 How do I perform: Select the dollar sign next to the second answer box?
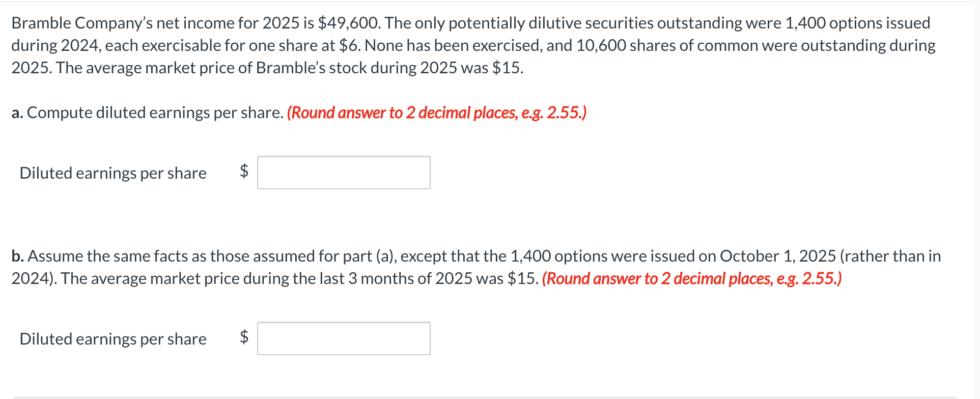click(x=243, y=338)
